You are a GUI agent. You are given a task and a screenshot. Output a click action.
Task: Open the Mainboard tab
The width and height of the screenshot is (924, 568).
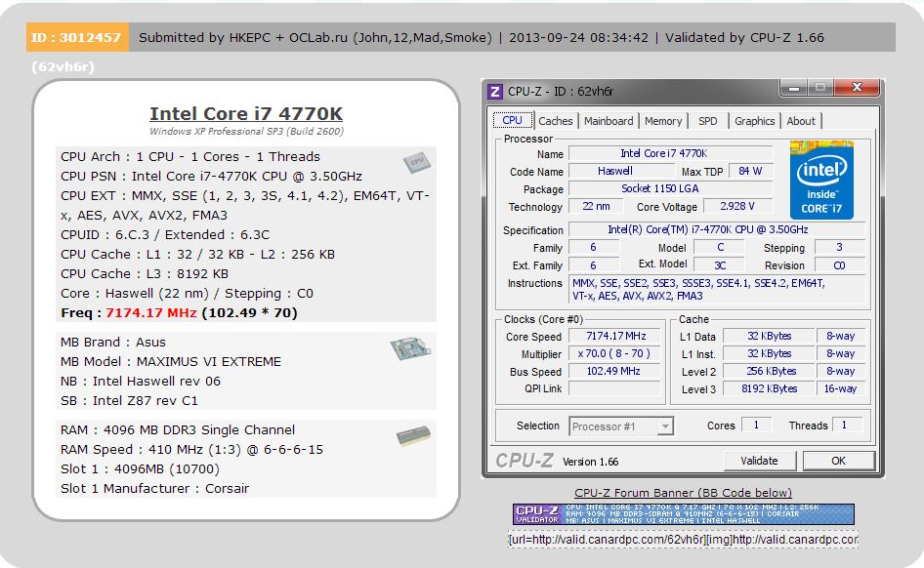(609, 121)
